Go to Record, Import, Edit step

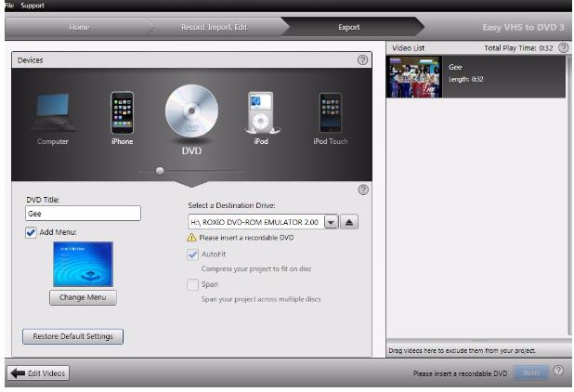click(x=215, y=27)
